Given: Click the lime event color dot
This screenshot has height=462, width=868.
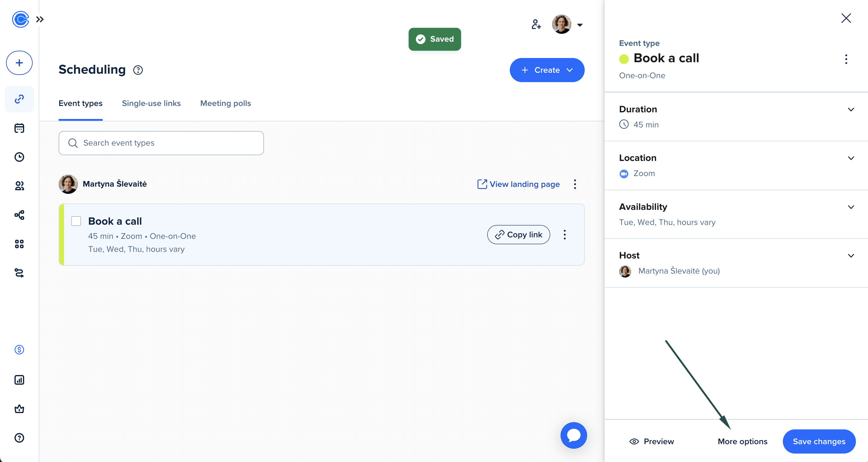Looking at the screenshot, I should (x=624, y=59).
